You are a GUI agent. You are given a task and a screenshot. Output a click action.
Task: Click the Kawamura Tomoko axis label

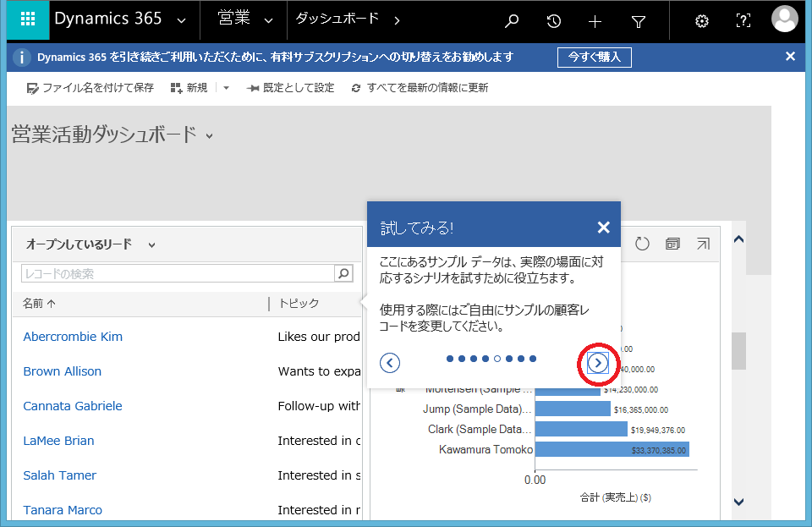coord(486,450)
